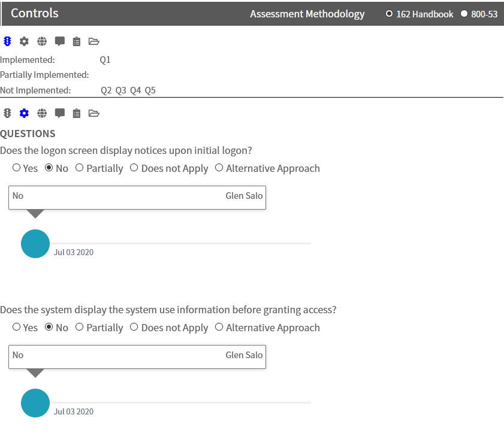Open the globe icon in lower toolbar

[42, 113]
